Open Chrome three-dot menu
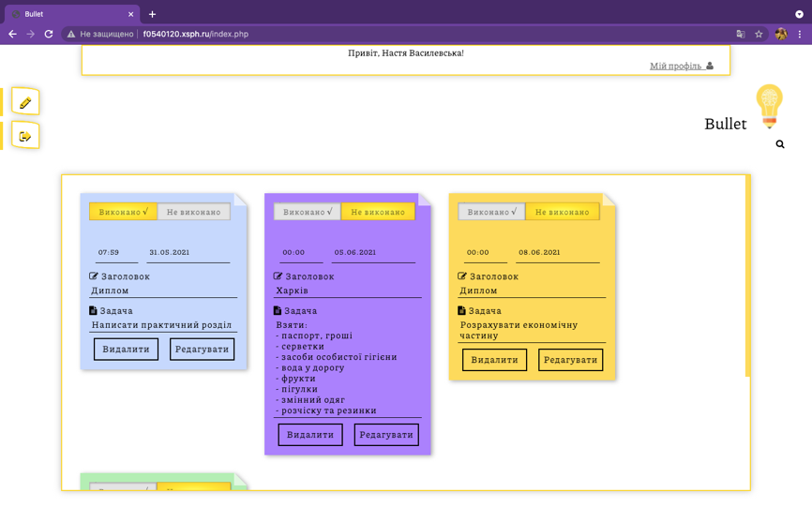This screenshot has height=507, width=812. click(x=800, y=34)
